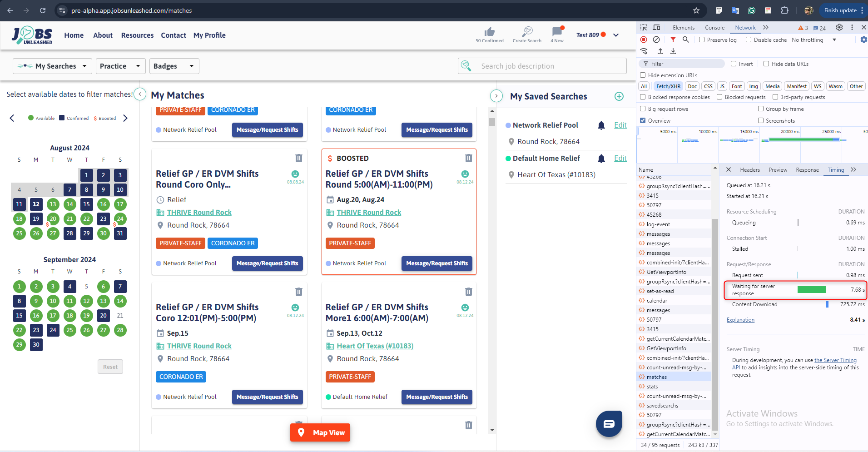Expand the My Searches dropdown

pos(52,66)
